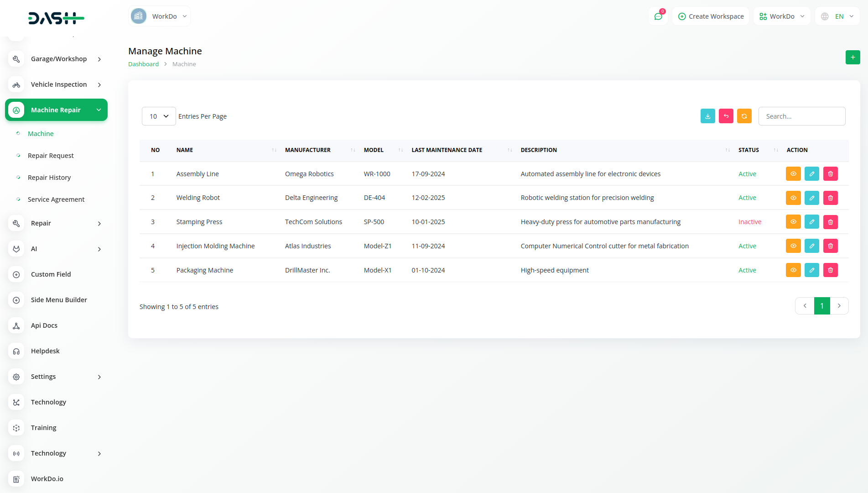The image size is (868, 493).
Task: Open the entries per page dropdown
Action: (158, 116)
